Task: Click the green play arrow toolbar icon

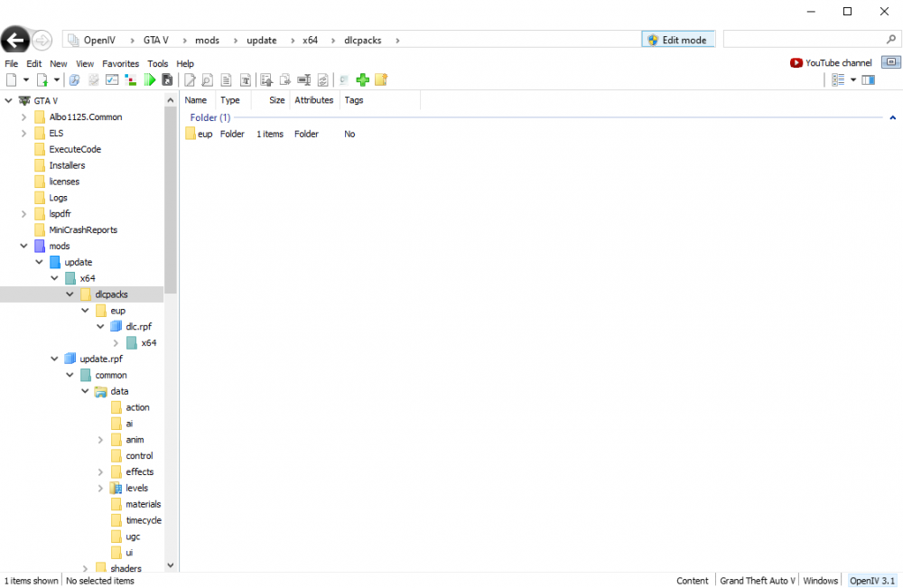Action: click(x=150, y=80)
